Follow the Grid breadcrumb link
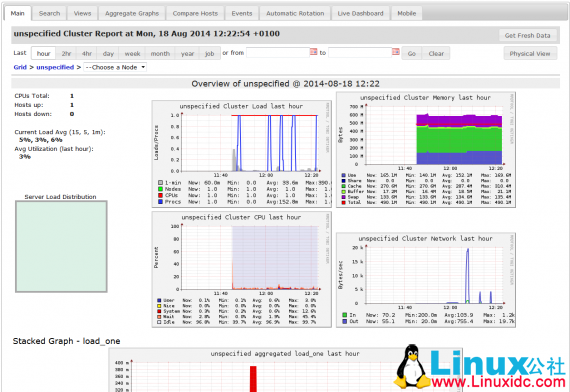This screenshot has width=570, height=392. [20, 67]
